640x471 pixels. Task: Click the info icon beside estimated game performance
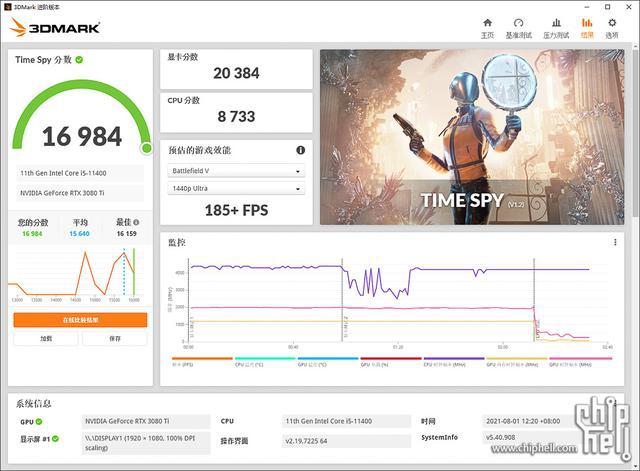click(x=300, y=150)
